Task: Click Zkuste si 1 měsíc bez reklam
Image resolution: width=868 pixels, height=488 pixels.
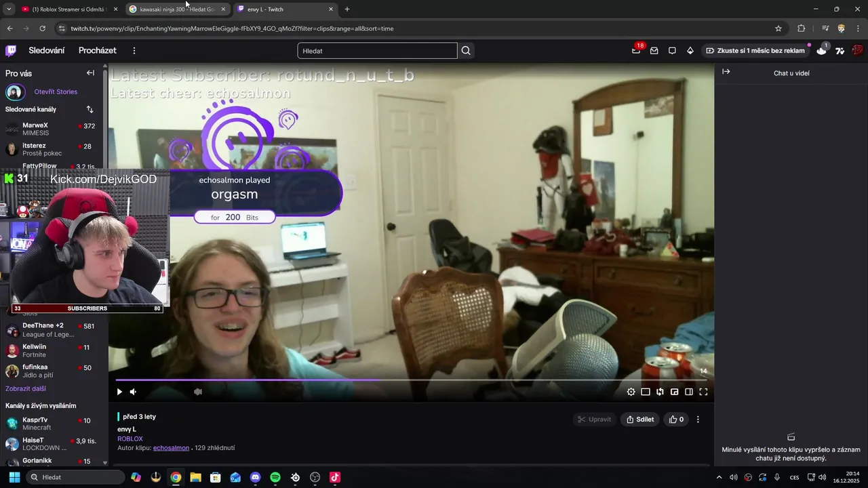Action: [755, 51]
